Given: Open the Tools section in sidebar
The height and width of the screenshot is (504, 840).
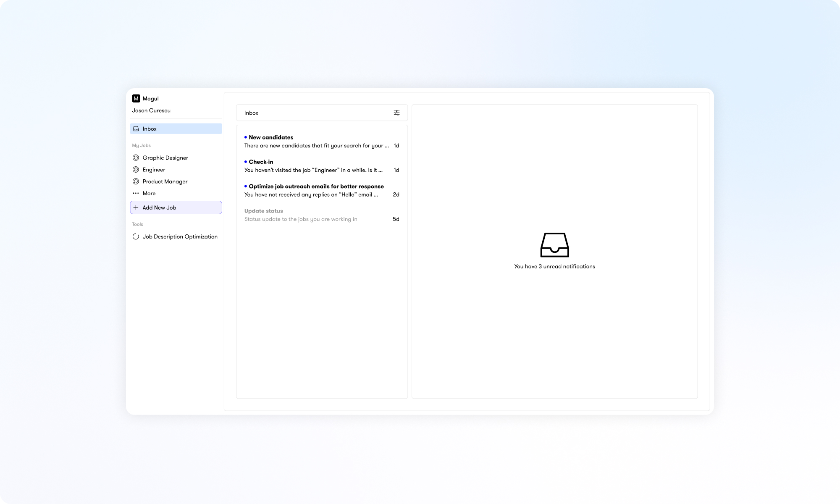Looking at the screenshot, I should (x=137, y=224).
